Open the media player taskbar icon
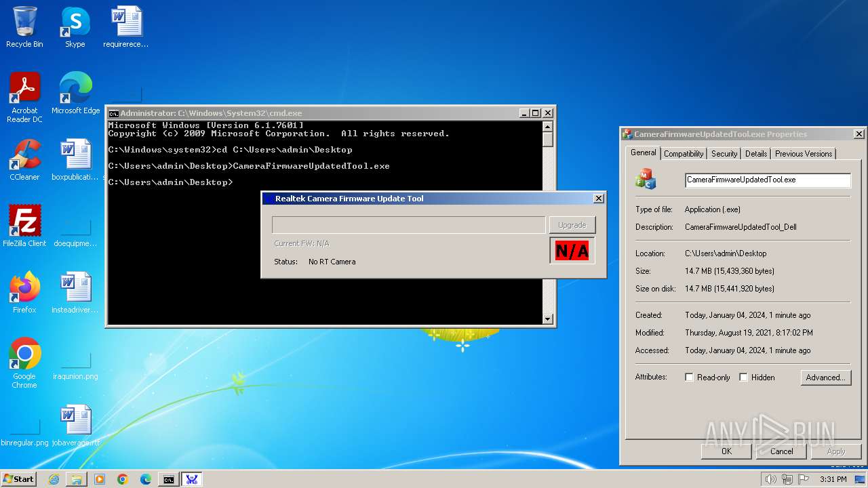Image resolution: width=868 pixels, height=488 pixels. (x=100, y=479)
